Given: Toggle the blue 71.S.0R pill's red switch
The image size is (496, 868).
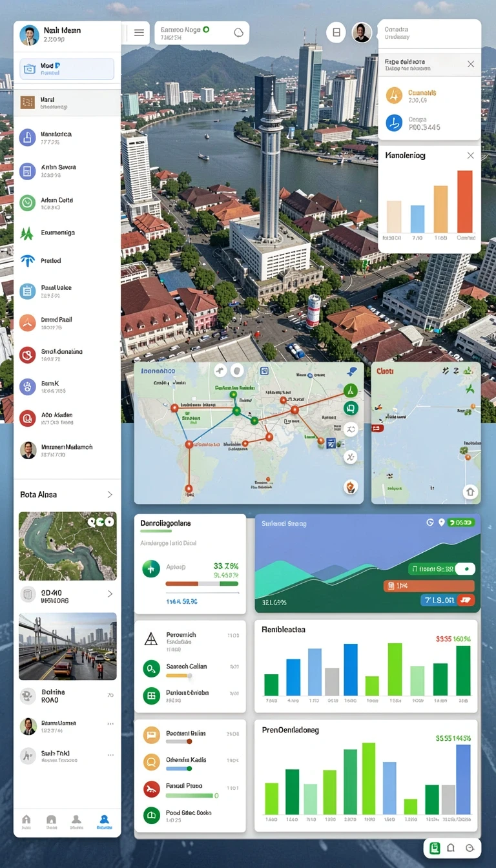Looking at the screenshot, I should pyautogui.click(x=465, y=600).
